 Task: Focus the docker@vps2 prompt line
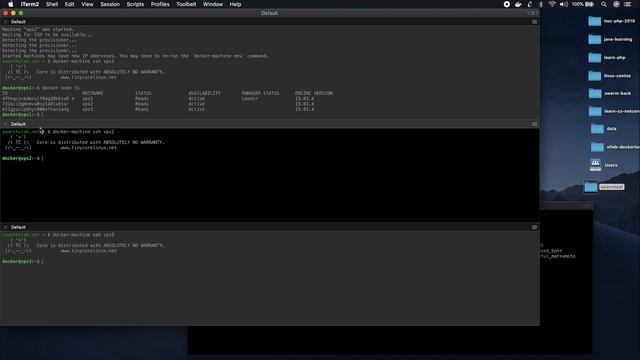(22, 158)
